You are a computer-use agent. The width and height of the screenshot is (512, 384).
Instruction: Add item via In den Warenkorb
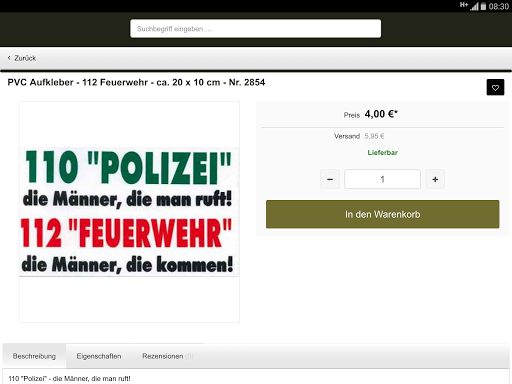(382, 214)
